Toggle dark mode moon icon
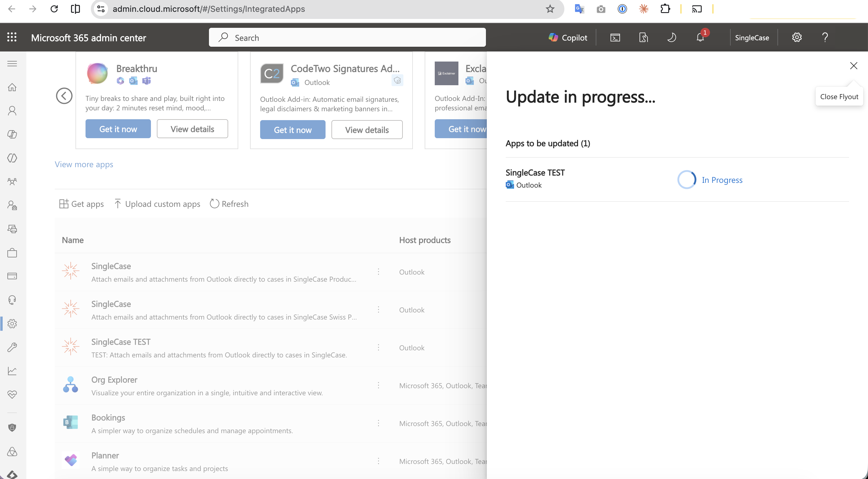Screen dimensions: 868x479 671,37
